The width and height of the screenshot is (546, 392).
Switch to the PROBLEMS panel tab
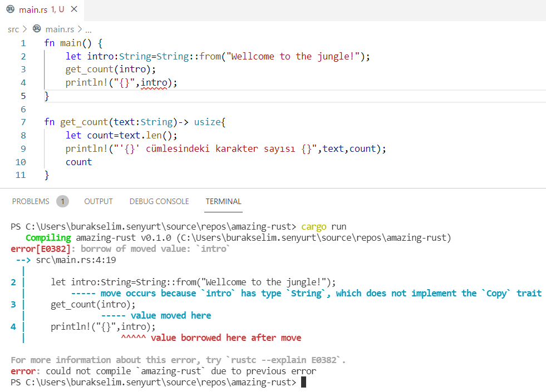pos(31,201)
